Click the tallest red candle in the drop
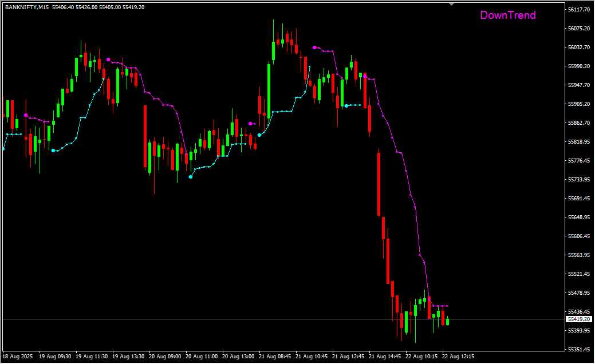 379,184
